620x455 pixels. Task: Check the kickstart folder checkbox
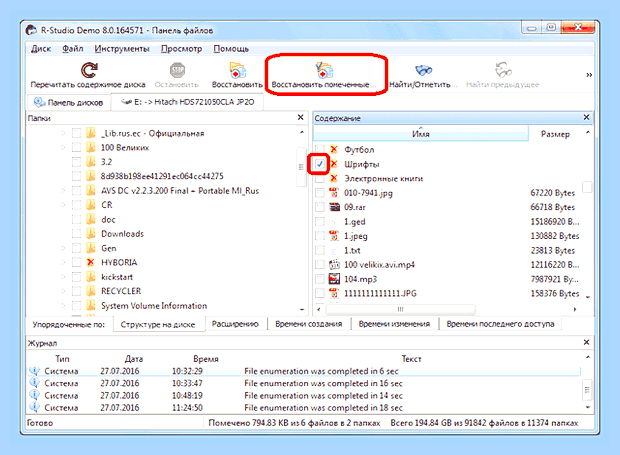tap(76, 277)
